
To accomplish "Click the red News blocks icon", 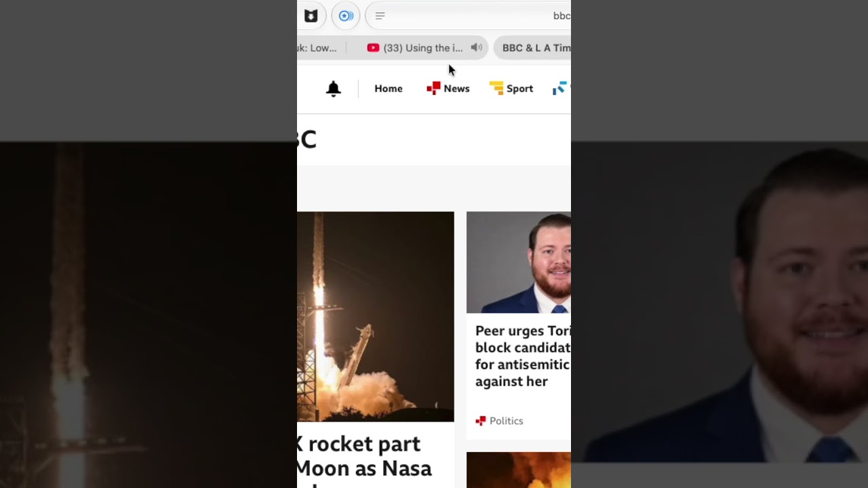I will [433, 89].
